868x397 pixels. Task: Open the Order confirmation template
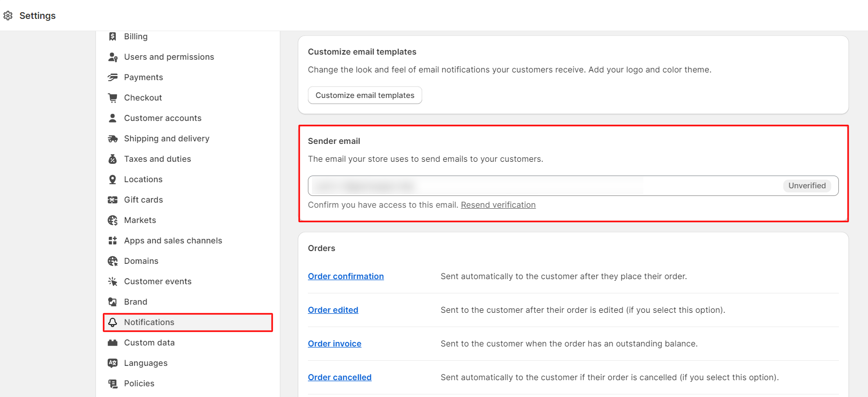pyautogui.click(x=346, y=277)
